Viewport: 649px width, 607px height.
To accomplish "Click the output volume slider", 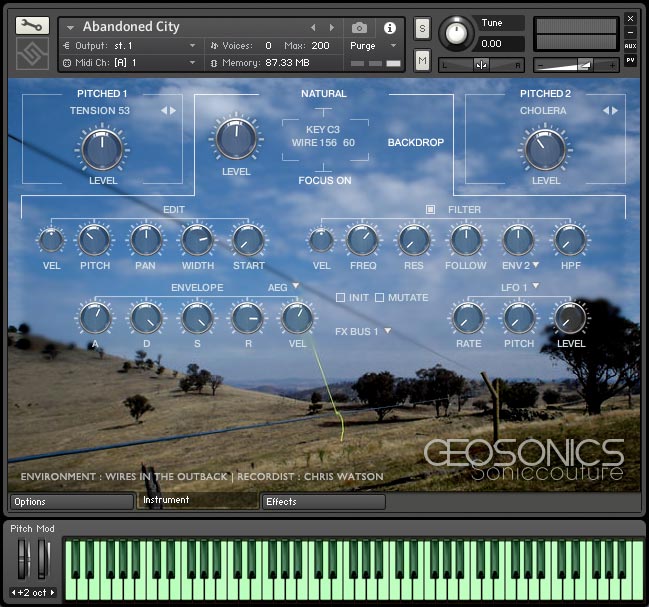I will tap(576, 65).
